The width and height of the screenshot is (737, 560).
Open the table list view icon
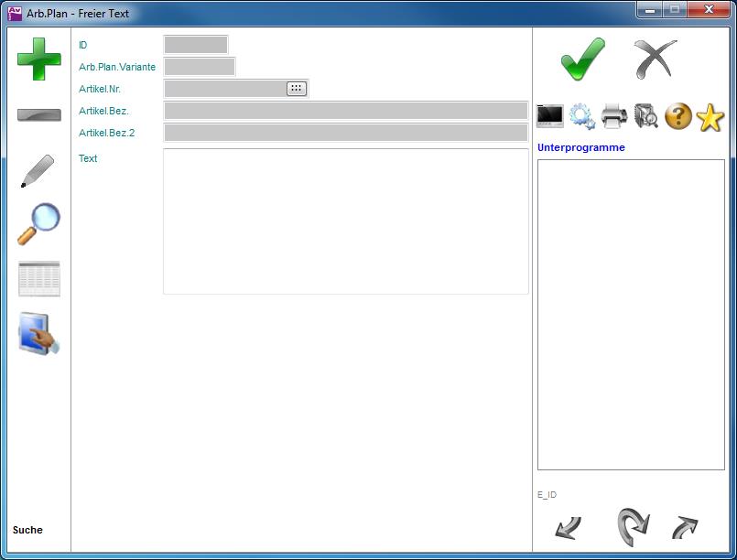pos(39,279)
